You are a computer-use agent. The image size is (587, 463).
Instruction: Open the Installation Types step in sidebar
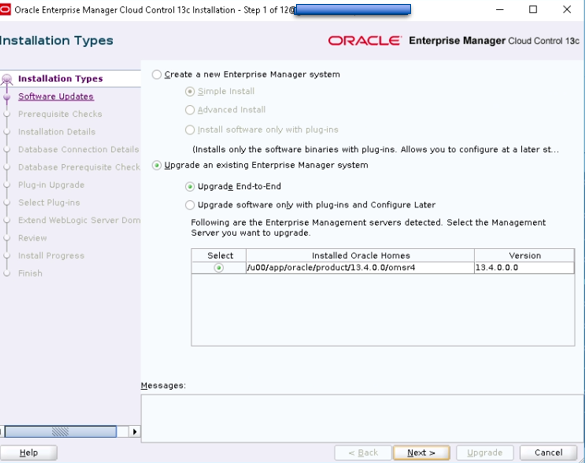click(x=60, y=79)
